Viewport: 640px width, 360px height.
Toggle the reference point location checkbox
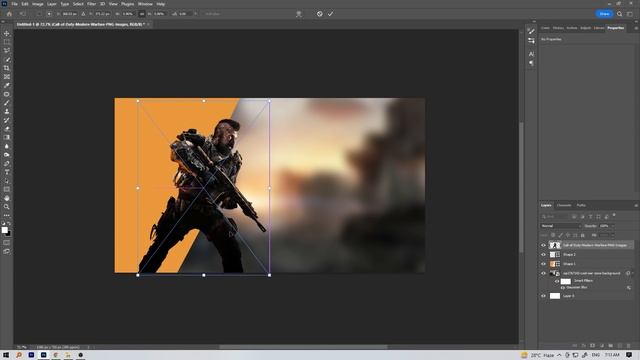click(39, 14)
